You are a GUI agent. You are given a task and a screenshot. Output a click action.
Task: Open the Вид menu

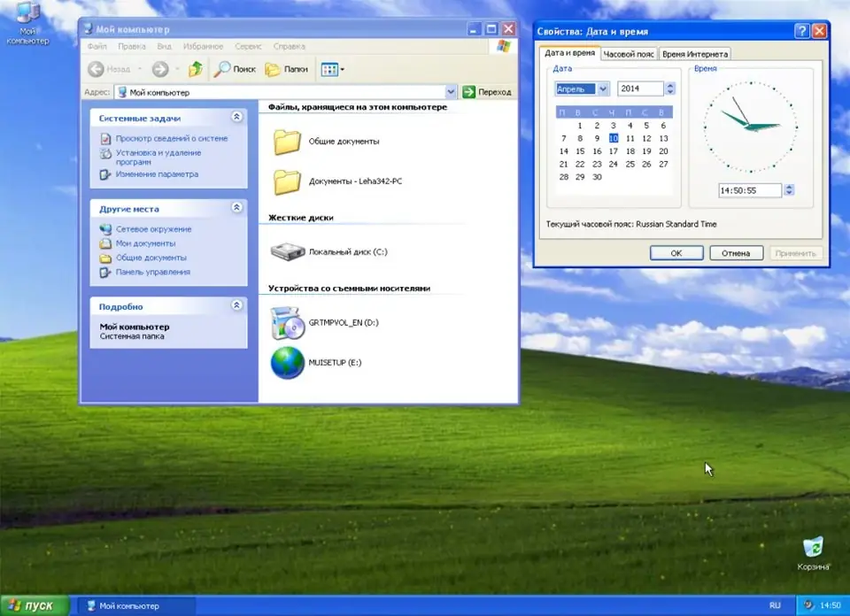[x=165, y=47]
